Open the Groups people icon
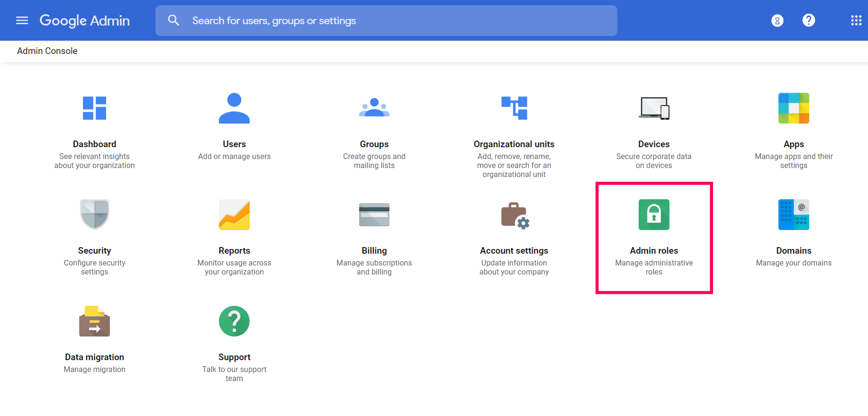The width and height of the screenshot is (868, 416). 374,107
